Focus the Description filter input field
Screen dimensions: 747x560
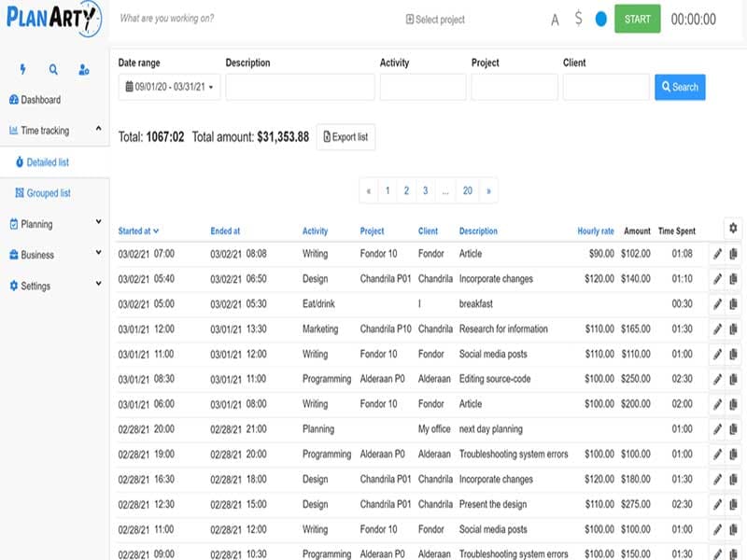click(x=300, y=87)
